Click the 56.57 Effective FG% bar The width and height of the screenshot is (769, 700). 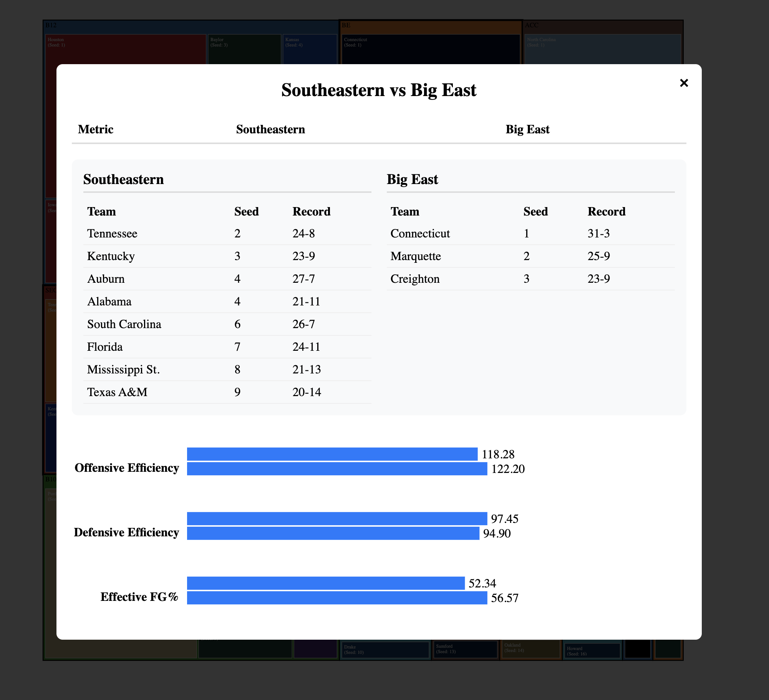(336, 598)
